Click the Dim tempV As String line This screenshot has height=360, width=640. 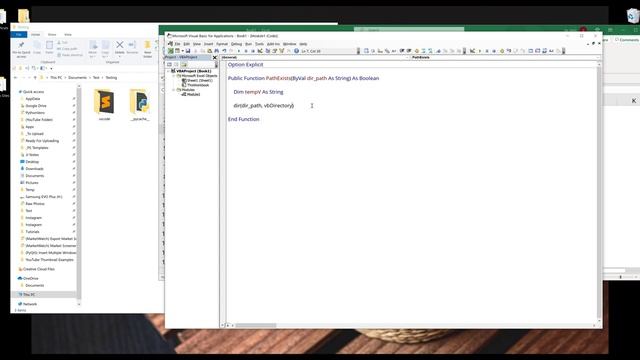click(x=258, y=92)
